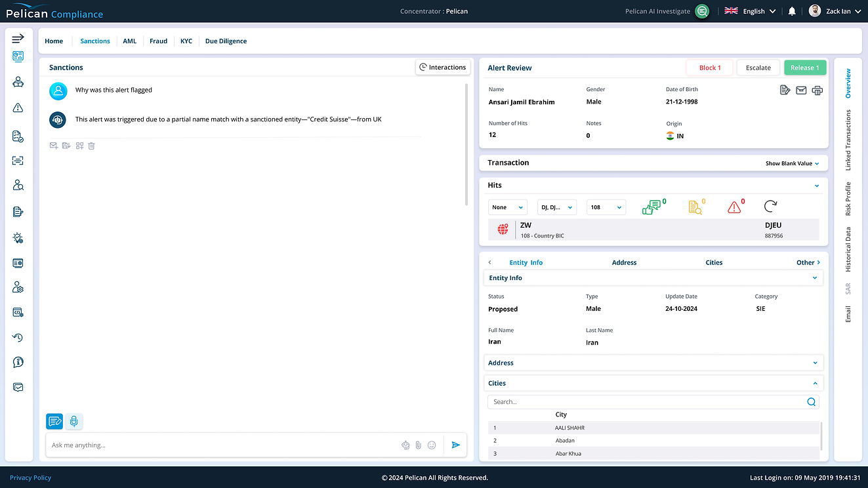The height and width of the screenshot is (488, 868).
Task: Click the notification bell icon
Action: pyautogui.click(x=792, y=11)
